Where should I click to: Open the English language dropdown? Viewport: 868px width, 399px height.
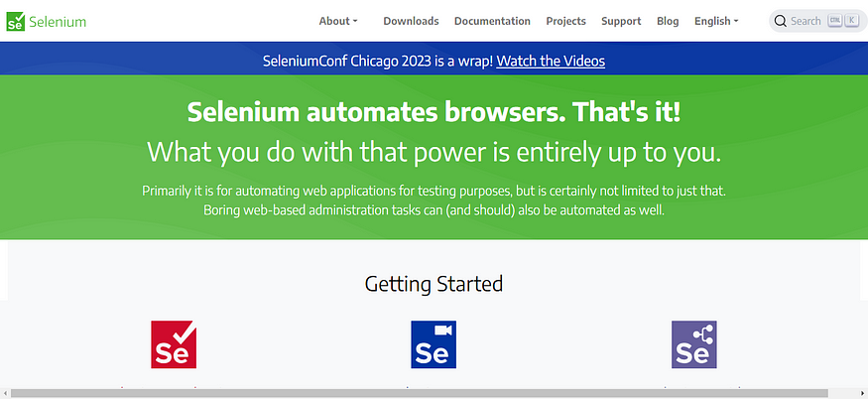click(x=716, y=21)
